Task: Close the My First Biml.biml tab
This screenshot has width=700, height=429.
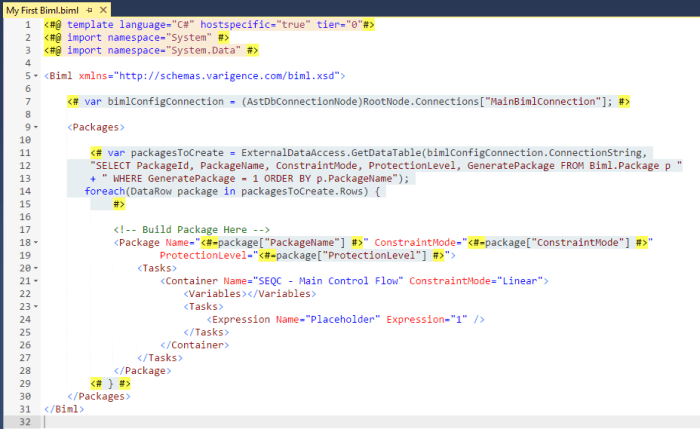Action: click(103, 10)
